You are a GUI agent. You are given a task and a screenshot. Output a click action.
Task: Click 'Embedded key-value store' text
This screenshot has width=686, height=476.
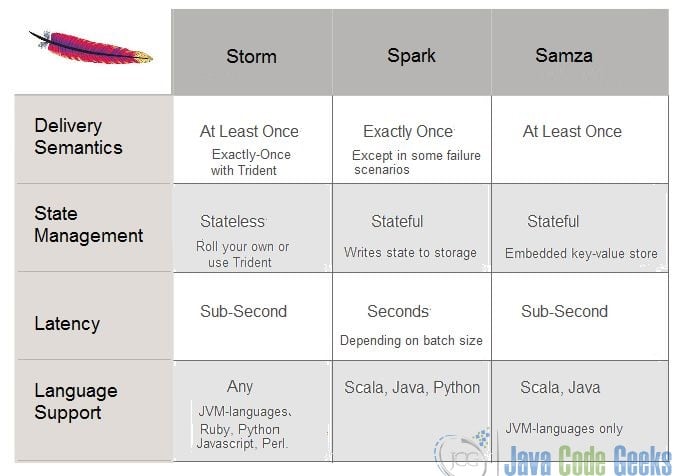tap(581, 253)
